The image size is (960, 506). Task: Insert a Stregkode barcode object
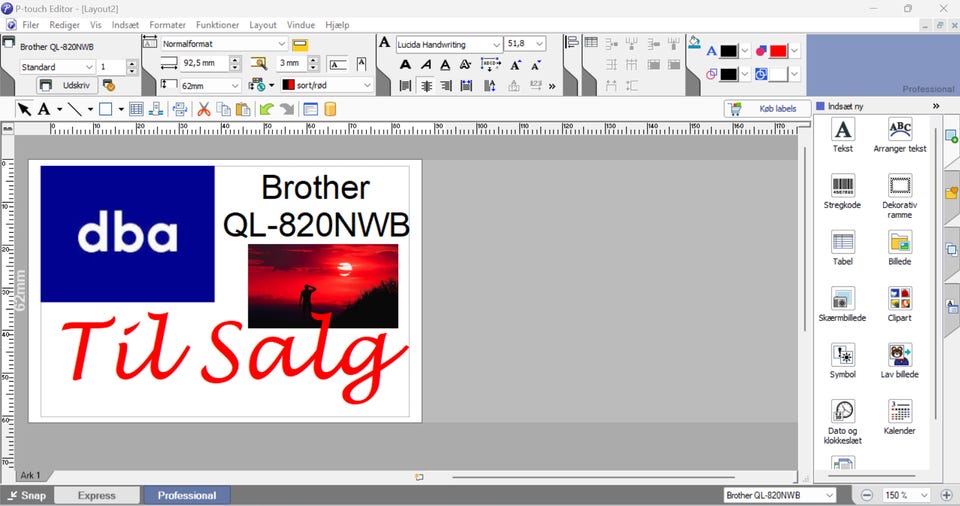(x=842, y=192)
